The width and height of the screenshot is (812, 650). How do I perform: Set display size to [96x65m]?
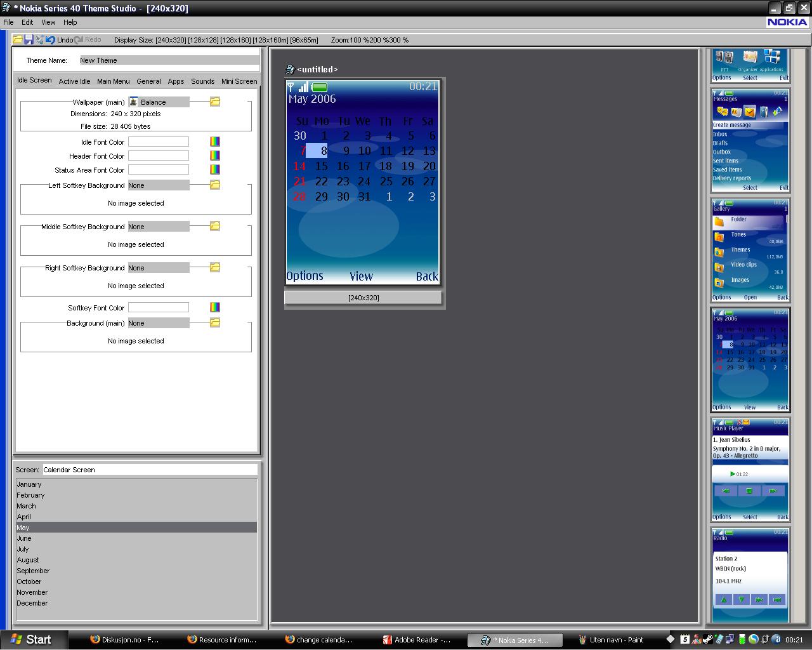[304, 40]
